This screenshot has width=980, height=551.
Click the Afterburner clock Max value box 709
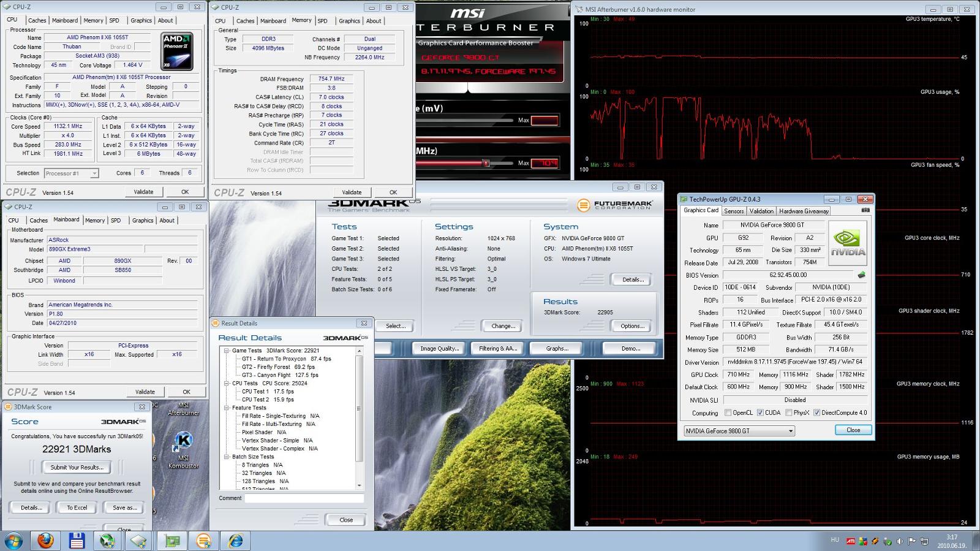[545, 163]
